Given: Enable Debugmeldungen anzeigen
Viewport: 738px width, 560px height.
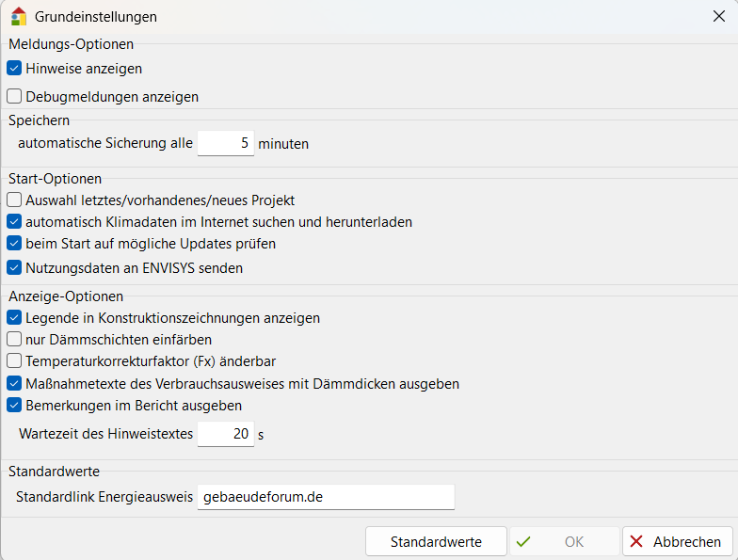Looking at the screenshot, I should click(14, 96).
